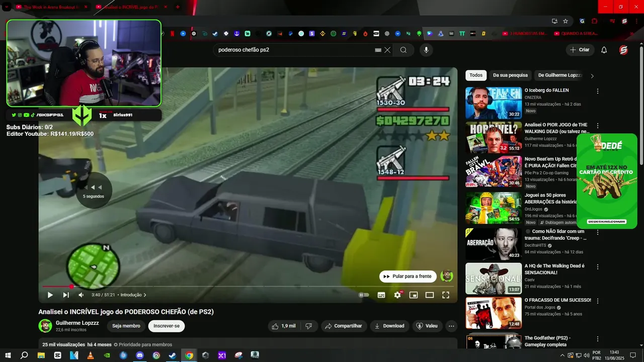This screenshot has height=362, width=644.
Task: Open YouTube notifications bell
Action: click(604, 50)
